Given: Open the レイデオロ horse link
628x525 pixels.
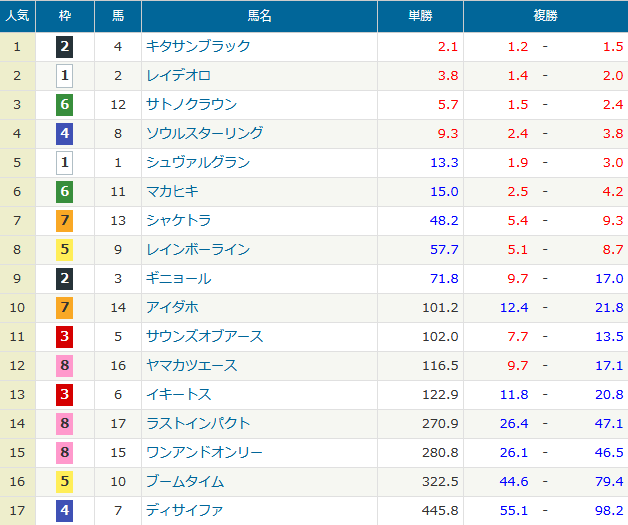Looking at the screenshot, I should [x=178, y=75].
